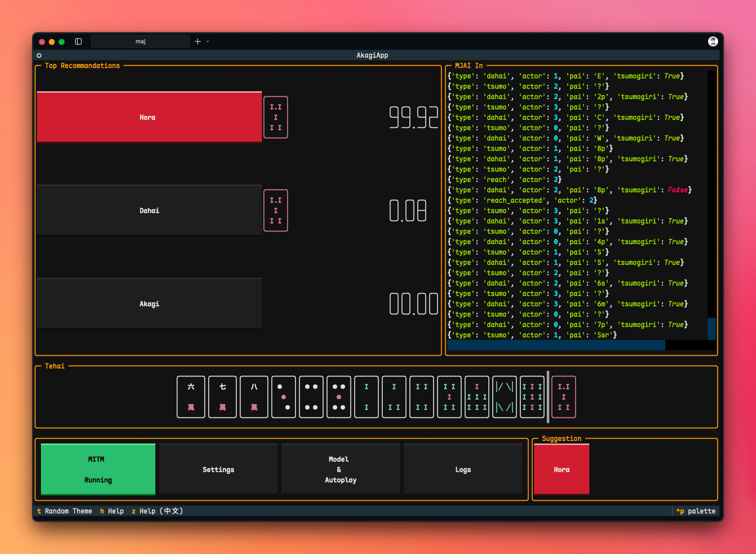Image resolution: width=756 pixels, height=554 pixels.
Task: Open the command palette from the footer
Action: coord(696,511)
